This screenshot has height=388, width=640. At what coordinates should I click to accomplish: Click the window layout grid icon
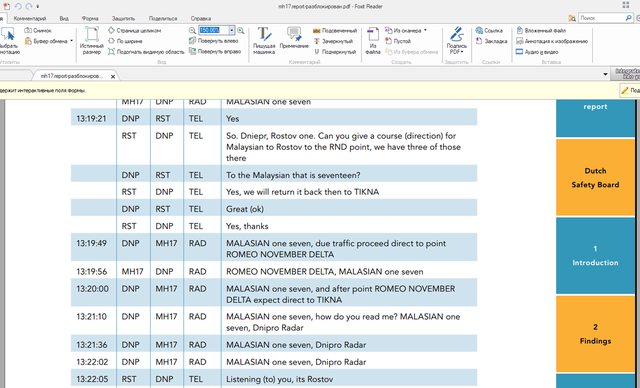click(x=626, y=5)
